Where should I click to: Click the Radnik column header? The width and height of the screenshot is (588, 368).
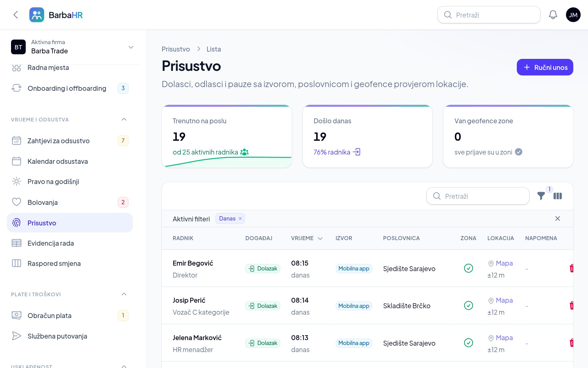[x=183, y=238]
